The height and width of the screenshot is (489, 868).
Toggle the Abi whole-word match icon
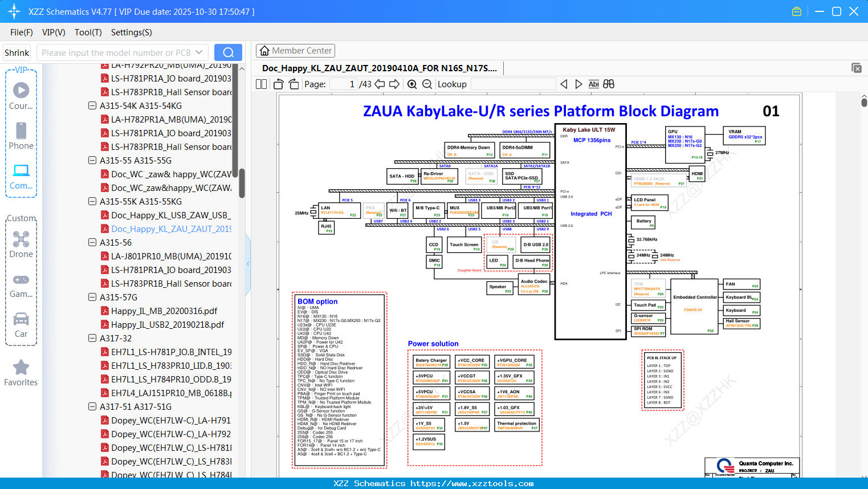point(593,84)
